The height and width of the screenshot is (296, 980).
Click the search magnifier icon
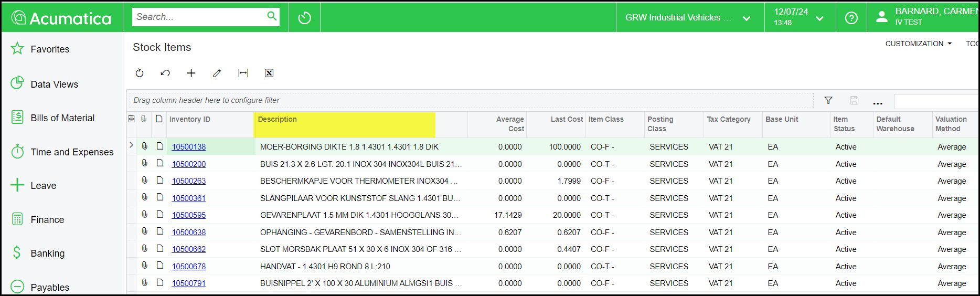click(x=272, y=16)
